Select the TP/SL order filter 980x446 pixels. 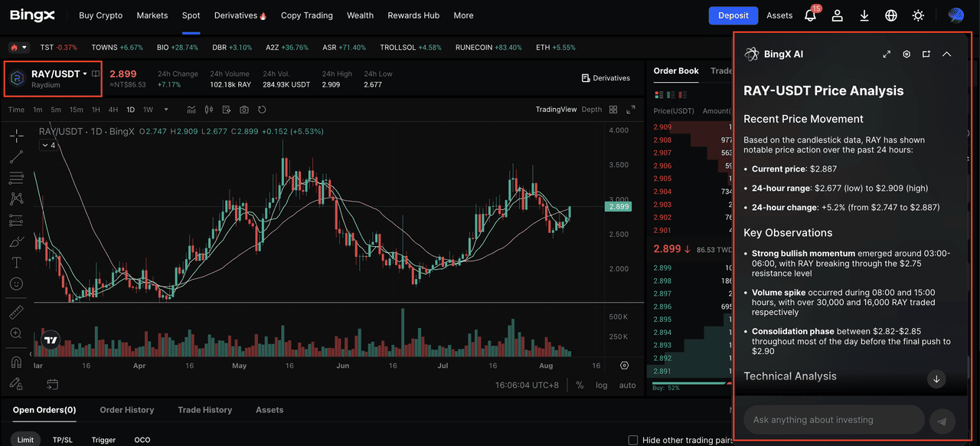(63, 440)
